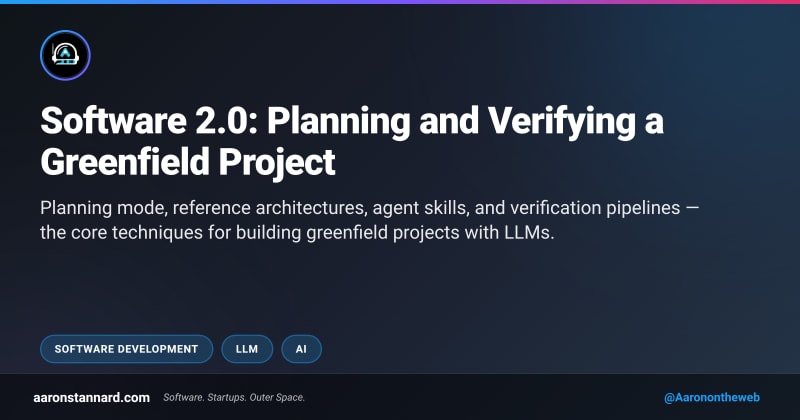This screenshot has width=800, height=420.
Task: Select the LLM tag pill
Action: (247, 348)
